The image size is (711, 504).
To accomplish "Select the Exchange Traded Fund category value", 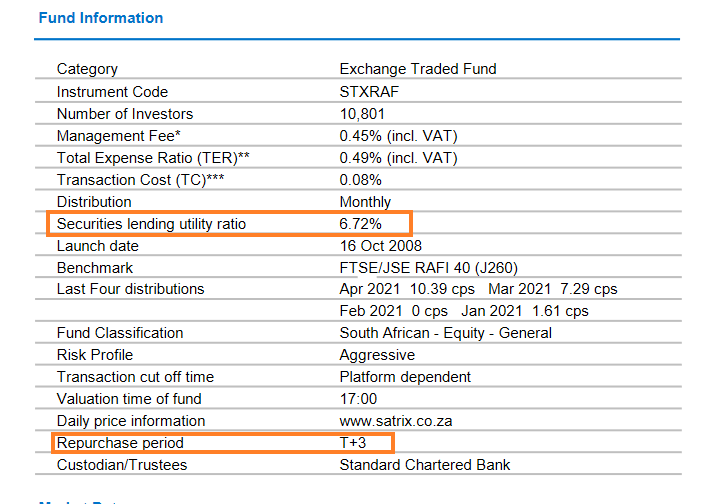I will (418, 69).
